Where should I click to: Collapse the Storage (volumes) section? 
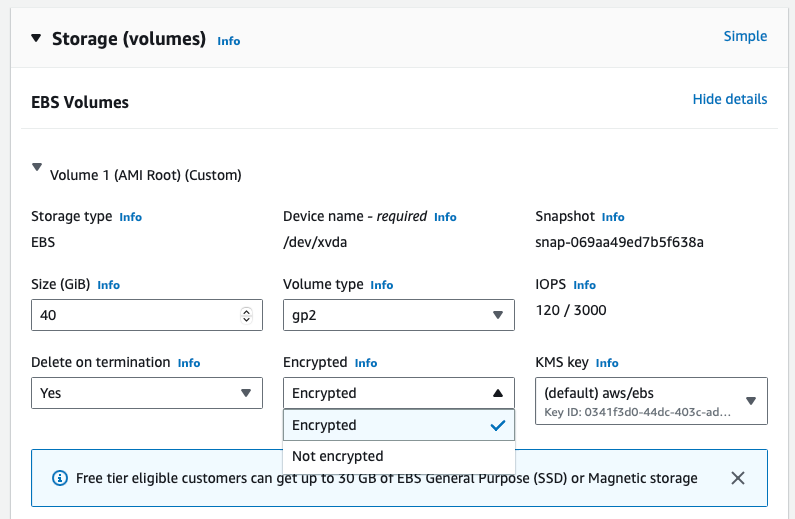point(36,39)
